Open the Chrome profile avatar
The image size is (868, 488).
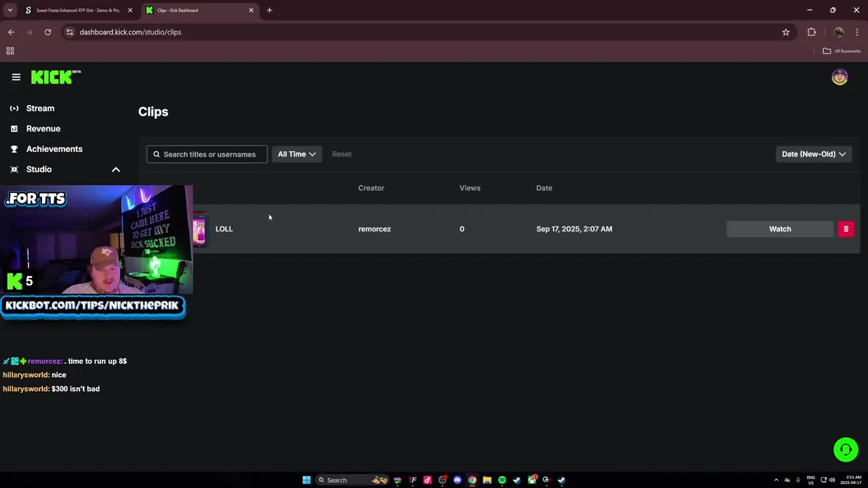(x=839, y=32)
